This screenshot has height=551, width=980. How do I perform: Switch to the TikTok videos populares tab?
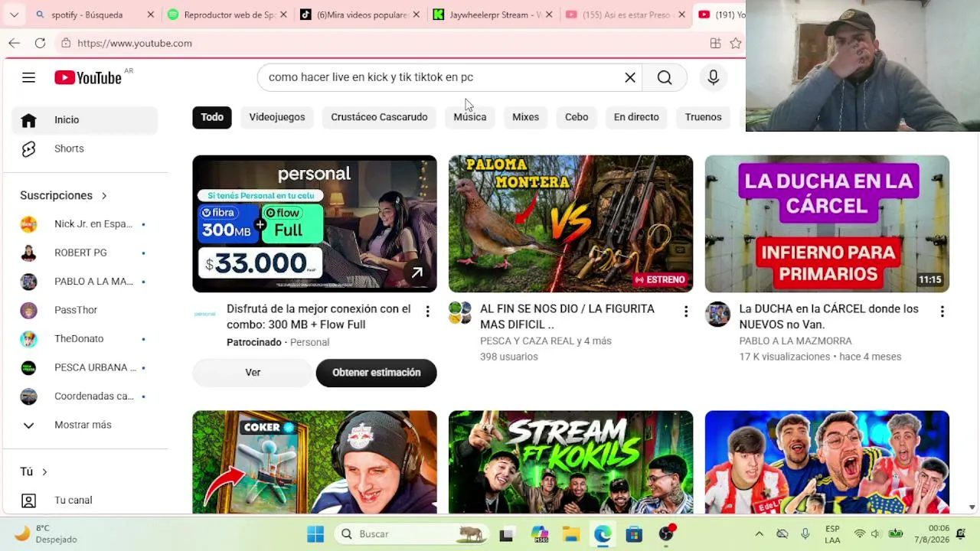point(360,15)
